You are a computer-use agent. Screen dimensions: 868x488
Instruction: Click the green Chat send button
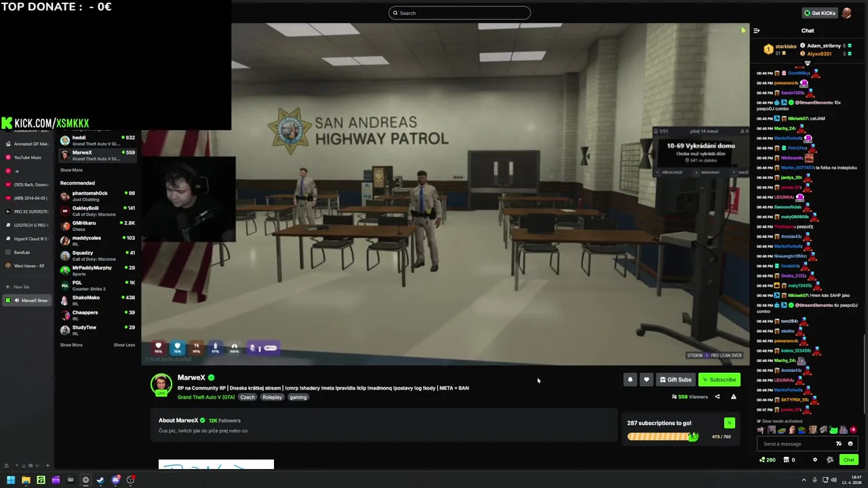pos(849,460)
